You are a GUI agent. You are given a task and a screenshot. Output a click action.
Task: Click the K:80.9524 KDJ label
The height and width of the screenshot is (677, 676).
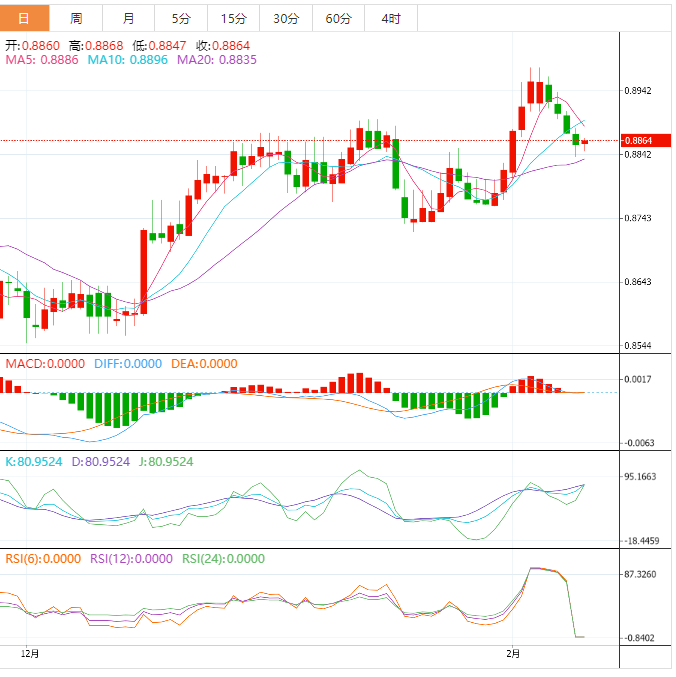tap(35, 462)
